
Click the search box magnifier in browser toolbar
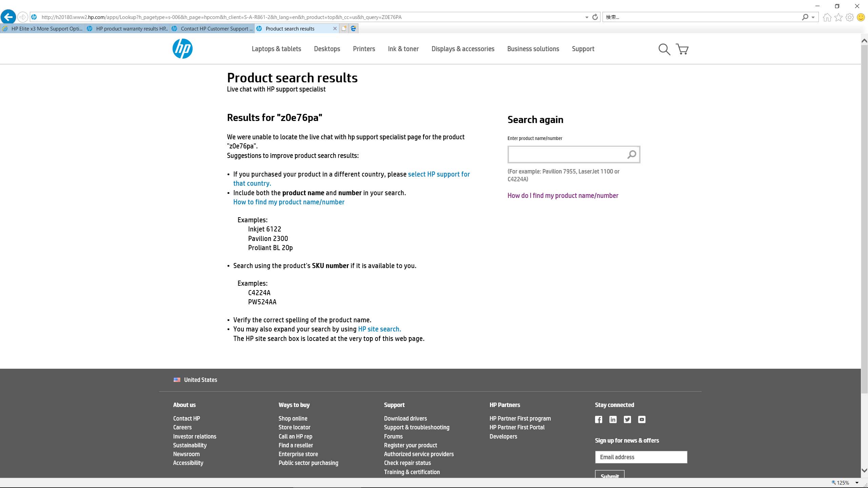[x=805, y=17]
